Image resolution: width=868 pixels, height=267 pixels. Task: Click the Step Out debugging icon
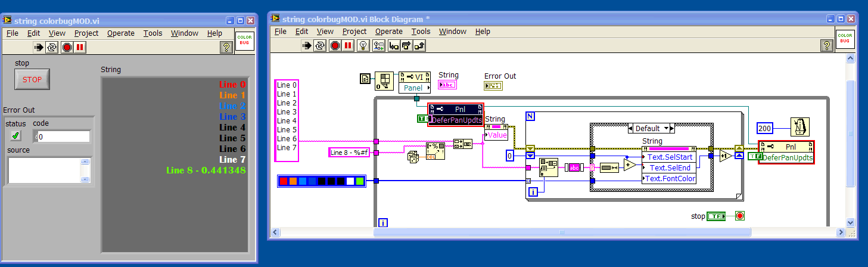point(421,46)
